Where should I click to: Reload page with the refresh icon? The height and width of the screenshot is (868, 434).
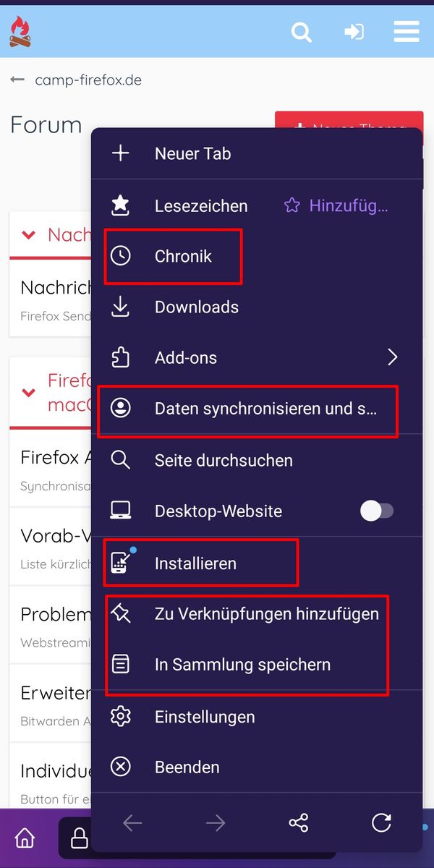click(x=381, y=822)
